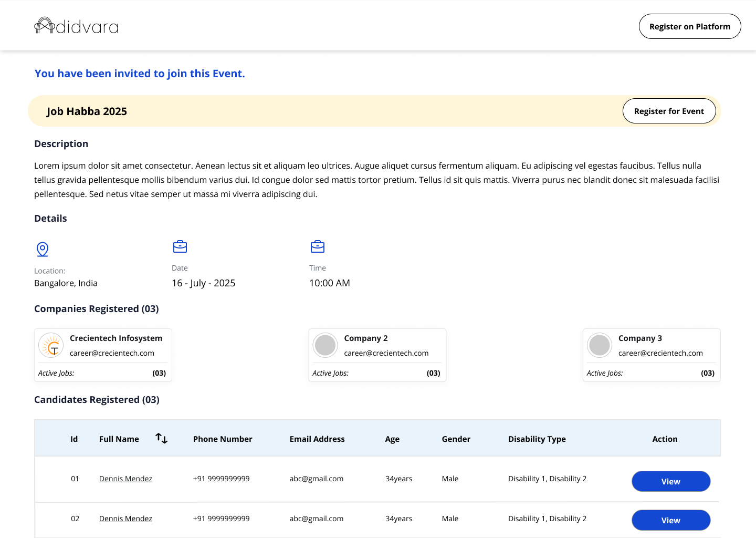The height and width of the screenshot is (538, 756).
Task: Click the Id column header
Action: [74, 439]
